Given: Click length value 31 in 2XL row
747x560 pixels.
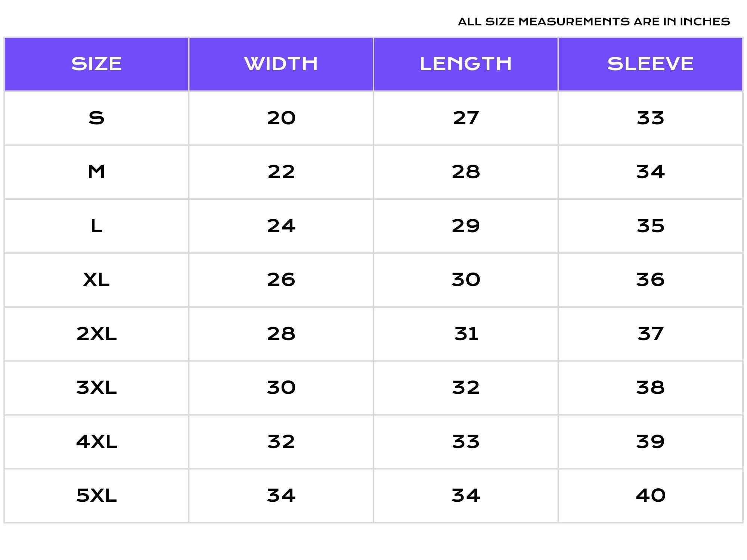Looking at the screenshot, I should point(466,334).
